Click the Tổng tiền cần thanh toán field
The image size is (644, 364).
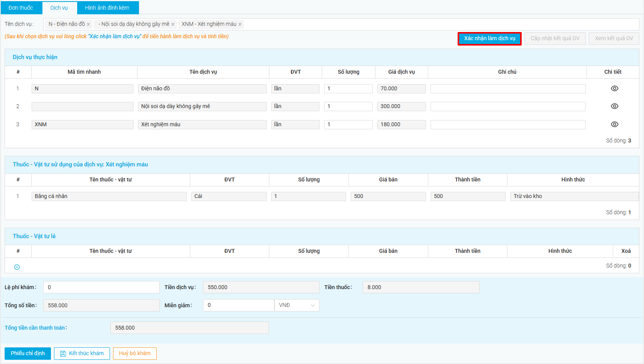(x=189, y=328)
